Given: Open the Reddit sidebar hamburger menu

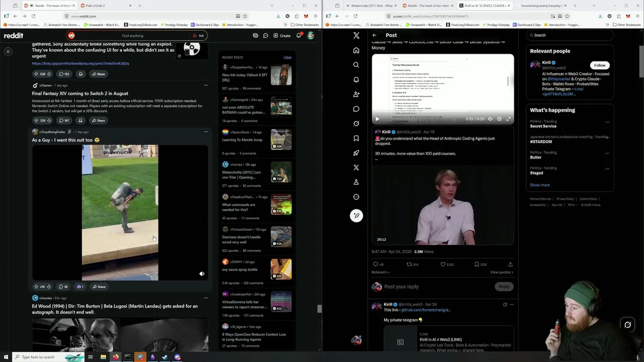Looking at the screenshot, I should pyautogui.click(x=8, y=51).
